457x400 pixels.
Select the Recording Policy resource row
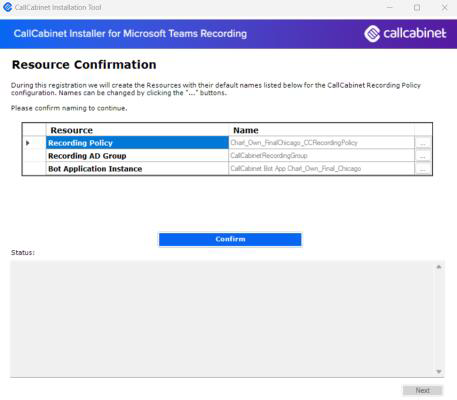137,143
